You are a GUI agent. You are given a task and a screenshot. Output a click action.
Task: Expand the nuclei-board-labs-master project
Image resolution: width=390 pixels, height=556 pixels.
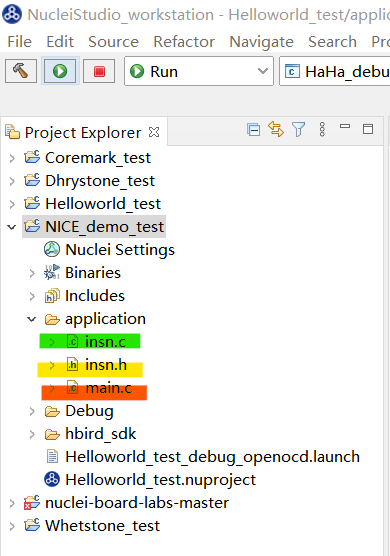pos(12,503)
